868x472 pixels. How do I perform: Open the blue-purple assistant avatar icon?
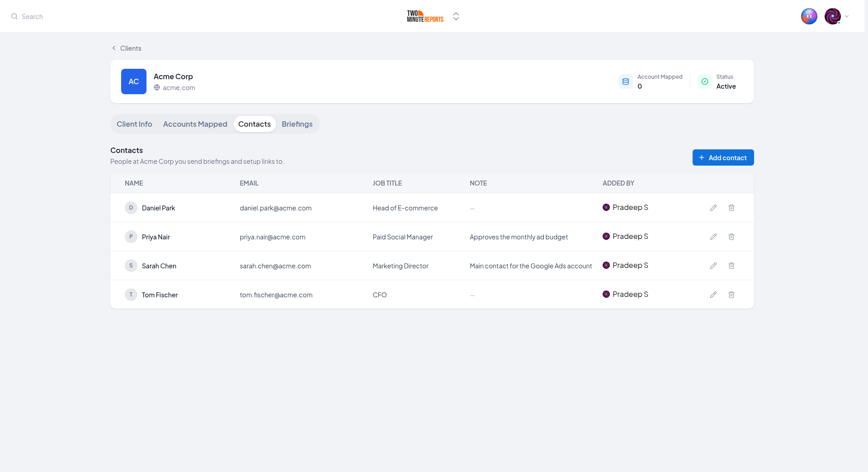[809, 16]
